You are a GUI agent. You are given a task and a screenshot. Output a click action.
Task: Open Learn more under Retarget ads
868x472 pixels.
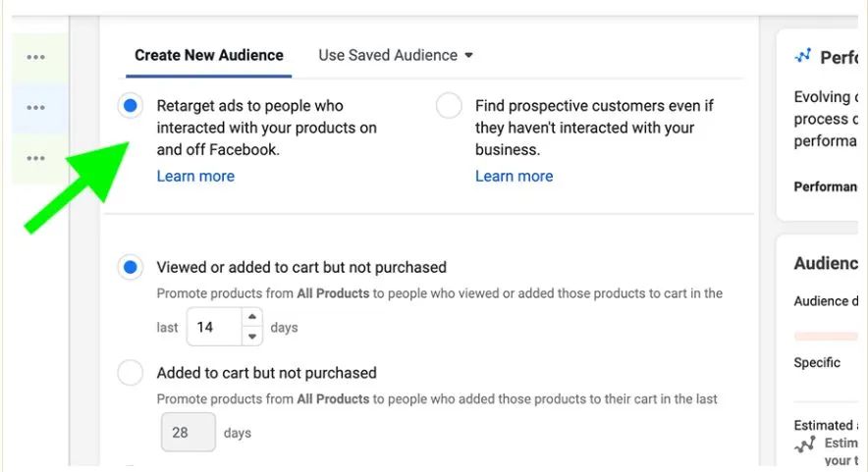tap(195, 177)
